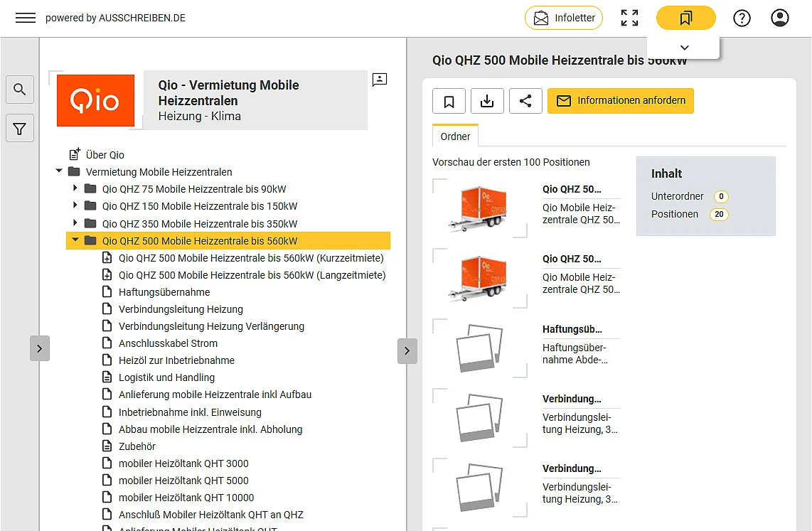The width and height of the screenshot is (812, 531).
Task: Click the Logistik und Handling document icon
Action: click(x=107, y=377)
